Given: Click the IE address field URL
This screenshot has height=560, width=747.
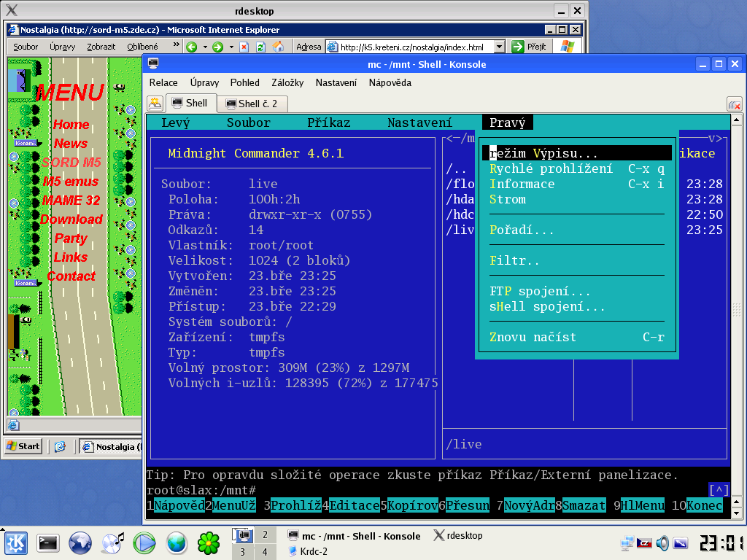Looking at the screenshot, I should (411, 47).
